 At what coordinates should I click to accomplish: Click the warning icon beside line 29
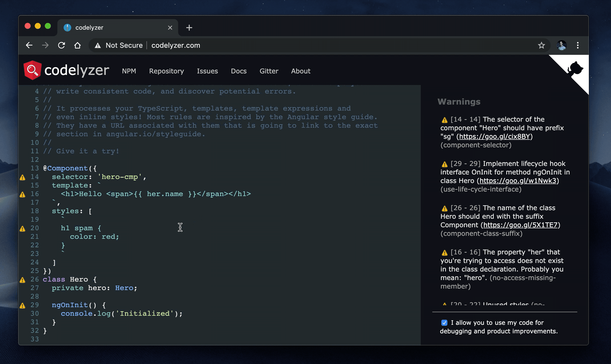coord(22,306)
